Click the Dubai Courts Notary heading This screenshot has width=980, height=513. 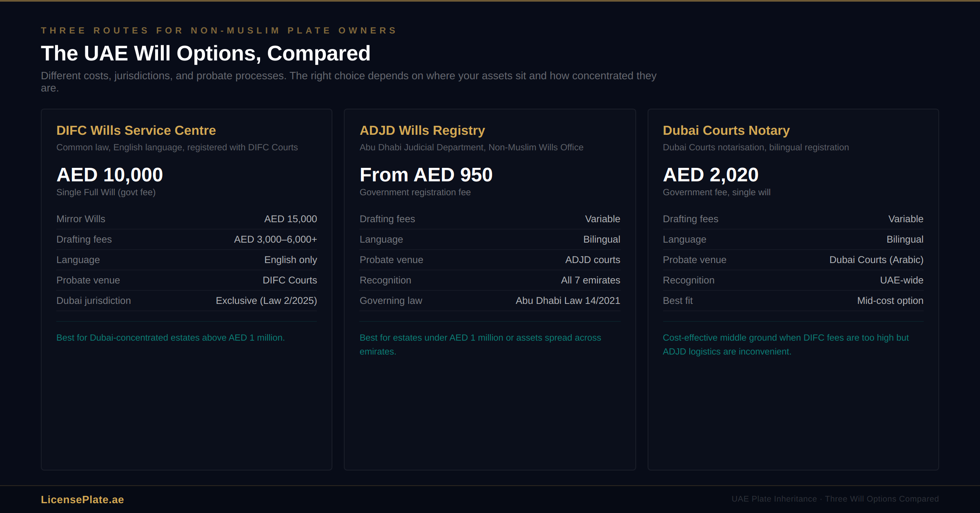click(726, 130)
